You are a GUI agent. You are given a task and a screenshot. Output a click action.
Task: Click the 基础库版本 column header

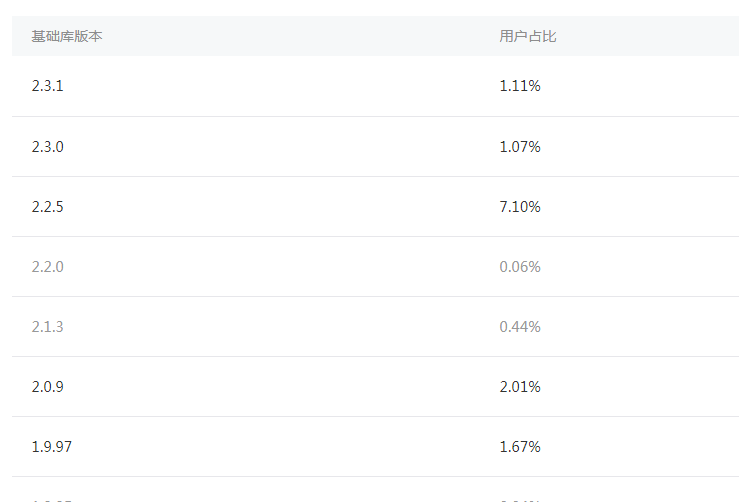click(66, 36)
